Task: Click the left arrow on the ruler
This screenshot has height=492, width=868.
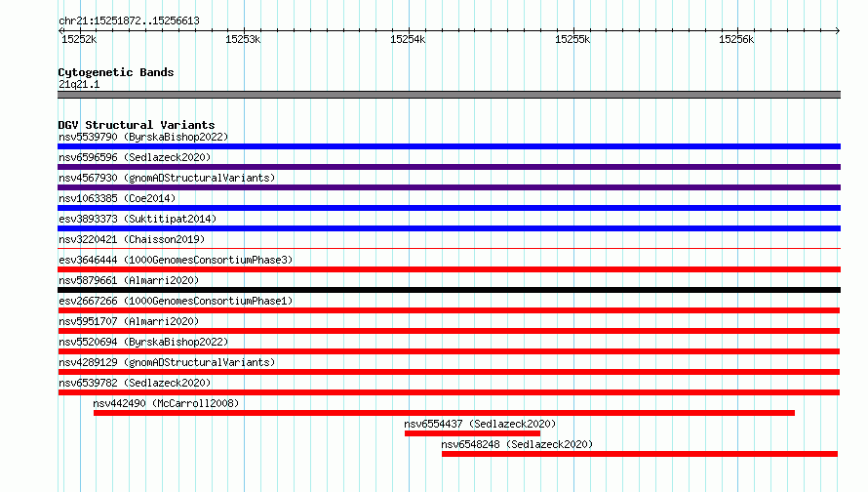Action: pos(60,30)
